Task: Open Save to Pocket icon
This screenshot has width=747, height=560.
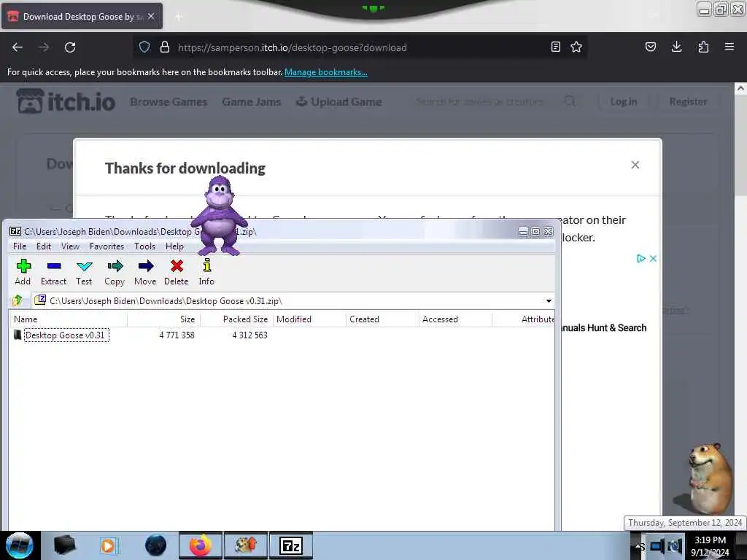Action: (650, 47)
